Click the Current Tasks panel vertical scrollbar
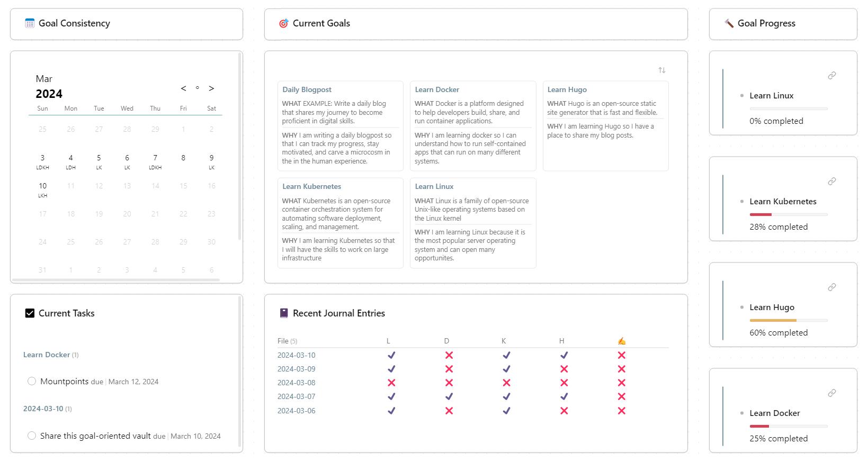This screenshot has width=868, height=462. click(x=240, y=372)
